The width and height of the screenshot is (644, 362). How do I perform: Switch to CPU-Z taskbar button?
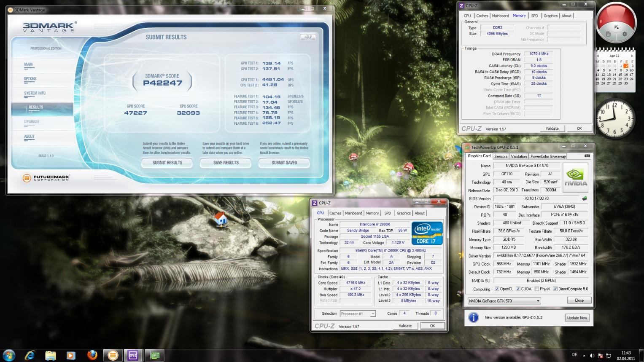click(133, 355)
